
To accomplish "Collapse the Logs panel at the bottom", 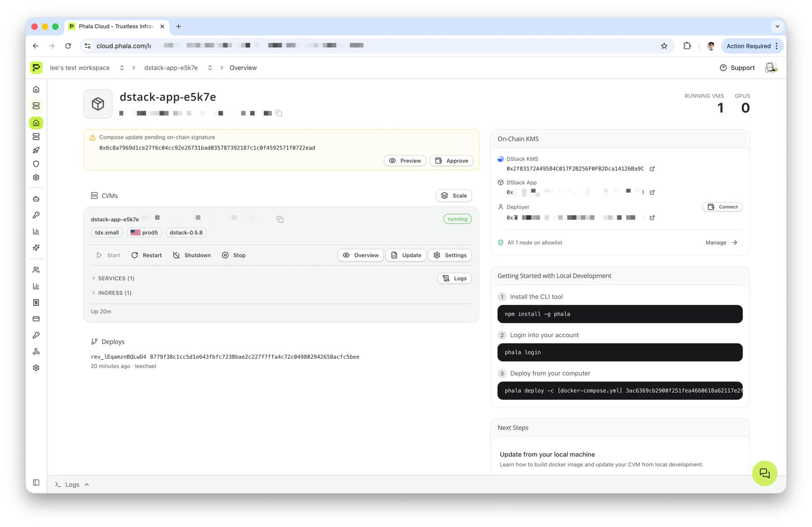I will tap(86, 484).
